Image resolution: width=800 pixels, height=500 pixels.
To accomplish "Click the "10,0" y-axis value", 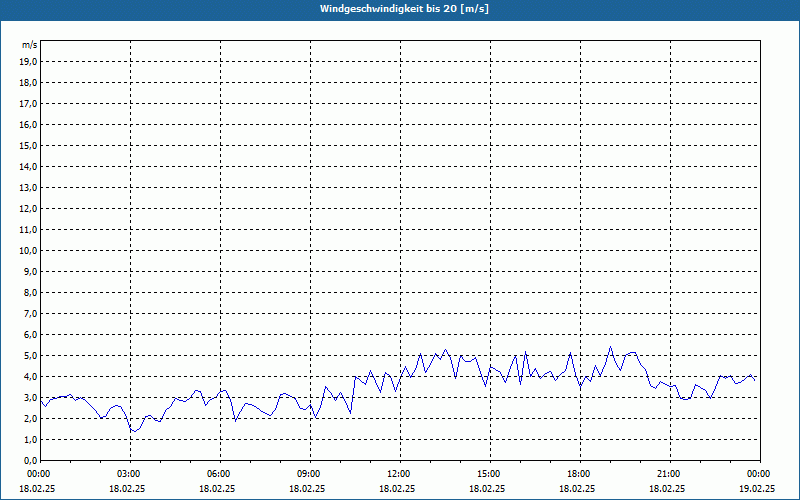I will click(x=29, y=251).
